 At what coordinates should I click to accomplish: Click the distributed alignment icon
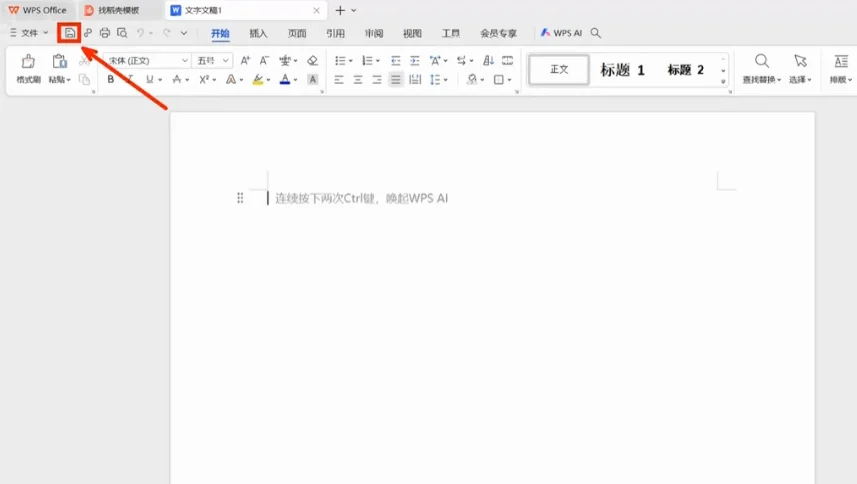pyautogui.click(x=415, y=80)
